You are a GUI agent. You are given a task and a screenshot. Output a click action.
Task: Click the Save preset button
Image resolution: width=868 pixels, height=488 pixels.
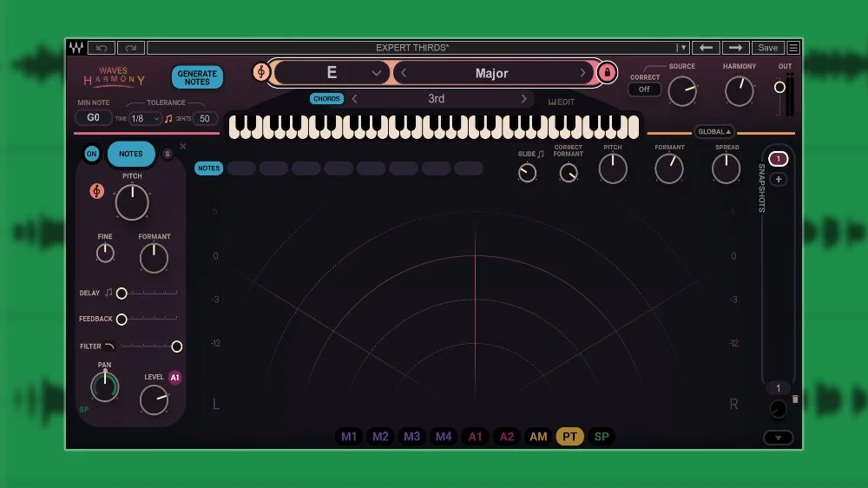coord(768,48)
